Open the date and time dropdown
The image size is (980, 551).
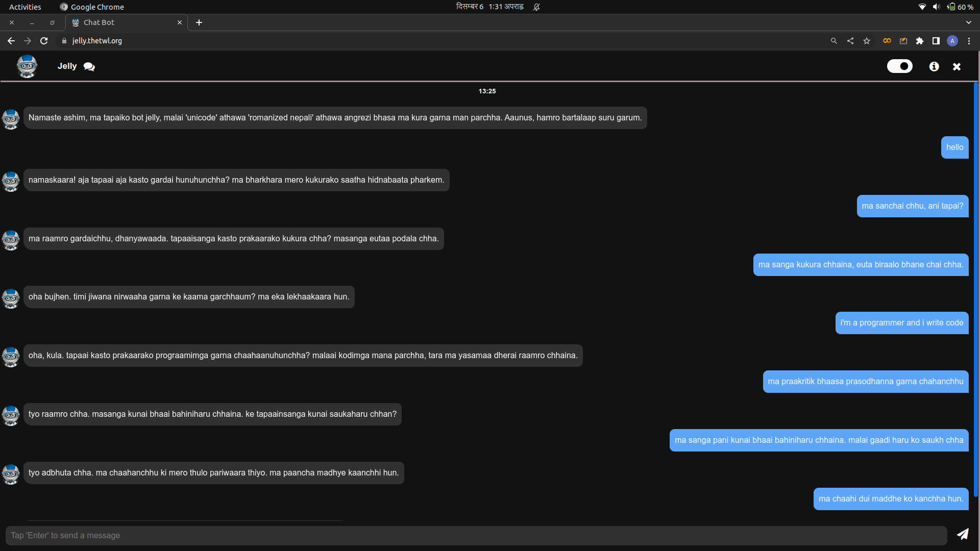point(489,7)
